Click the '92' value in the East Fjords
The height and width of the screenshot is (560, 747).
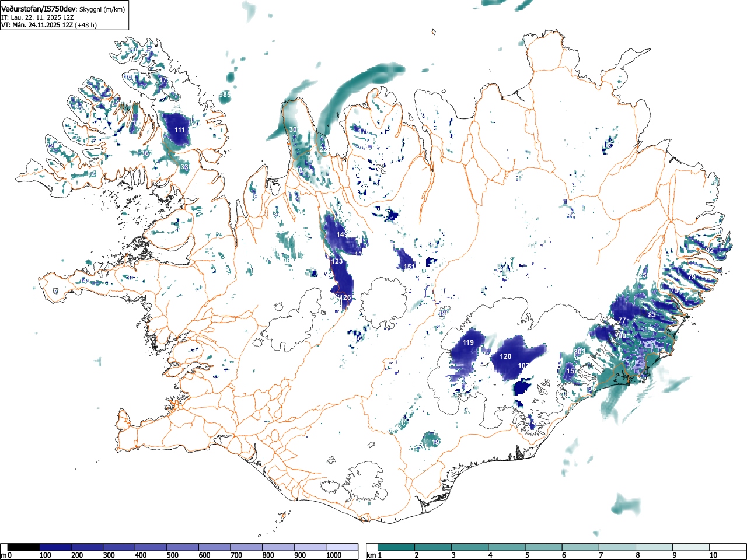710,250
